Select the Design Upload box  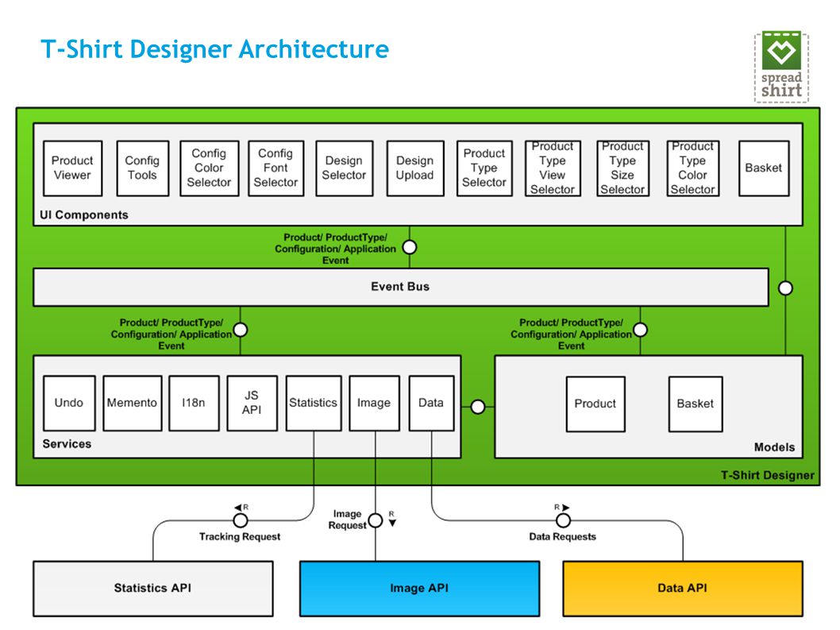415,168
